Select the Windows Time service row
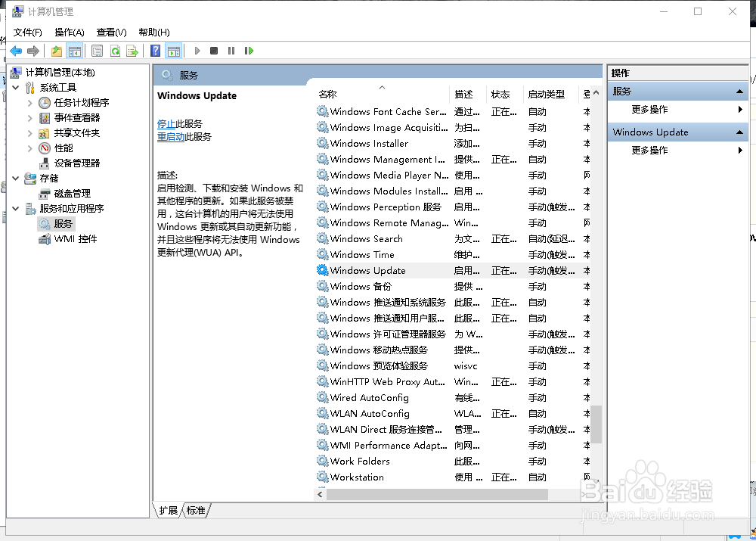Viewport: 756px width, 541px height. point(453,255)
